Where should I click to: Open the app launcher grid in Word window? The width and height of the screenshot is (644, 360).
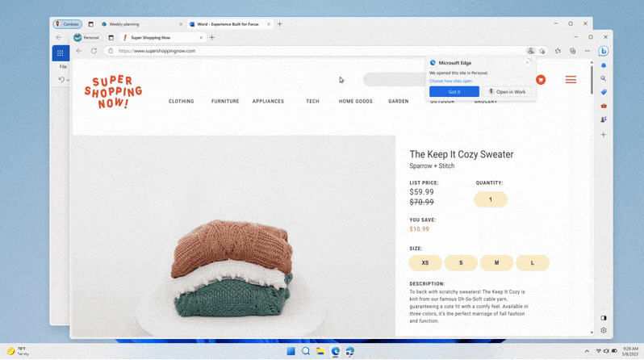coord(61,53)
